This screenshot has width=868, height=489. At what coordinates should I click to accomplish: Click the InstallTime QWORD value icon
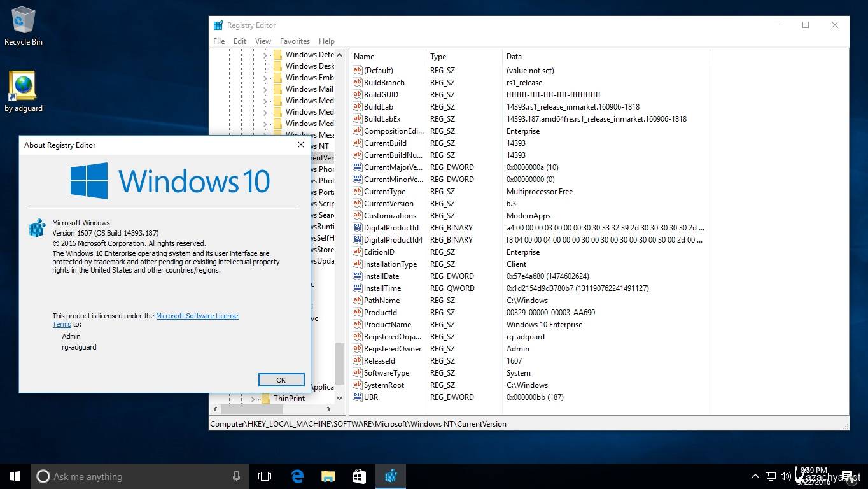click(358, 288)
